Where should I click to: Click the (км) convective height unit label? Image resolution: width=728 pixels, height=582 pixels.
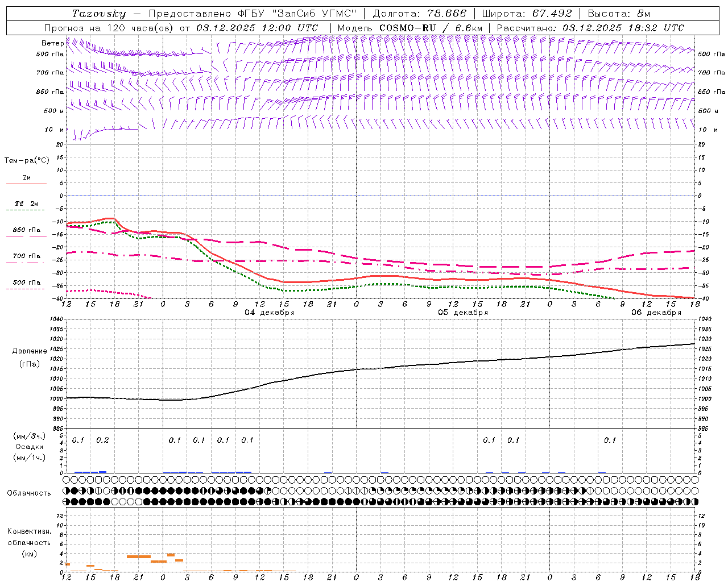(x=29, y=553)
